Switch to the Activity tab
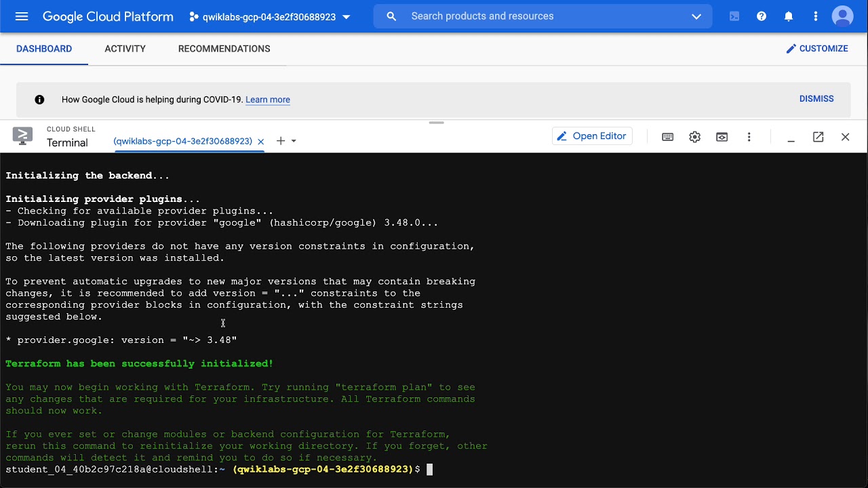The width and height of the screenshot is (868, 488). coord(125,49)
